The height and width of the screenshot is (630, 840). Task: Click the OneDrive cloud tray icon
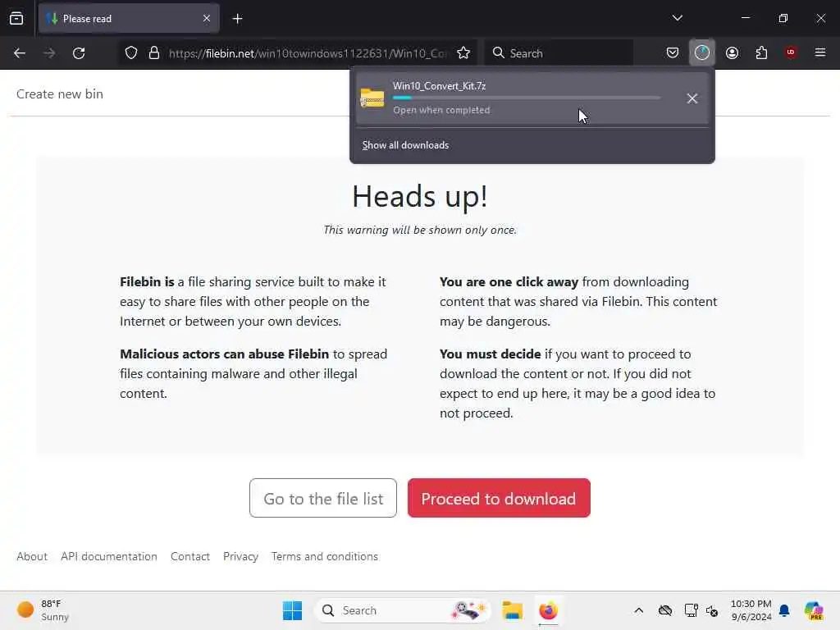(665, 610)
